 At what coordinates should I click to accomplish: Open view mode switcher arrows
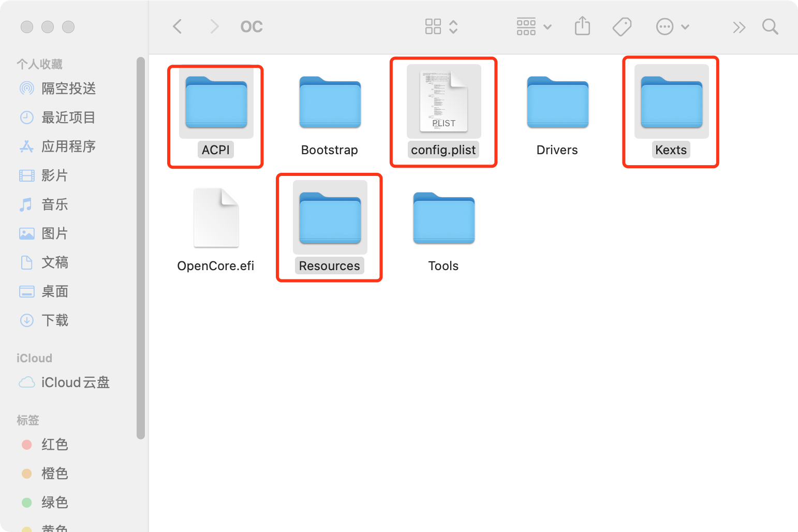[453, 26]
